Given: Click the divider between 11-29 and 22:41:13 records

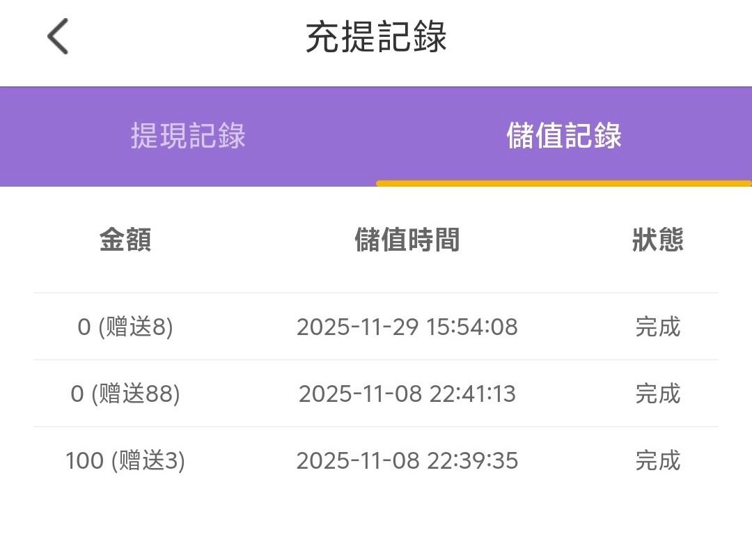Looking at the screenshot, I should [x=376, y=360].
